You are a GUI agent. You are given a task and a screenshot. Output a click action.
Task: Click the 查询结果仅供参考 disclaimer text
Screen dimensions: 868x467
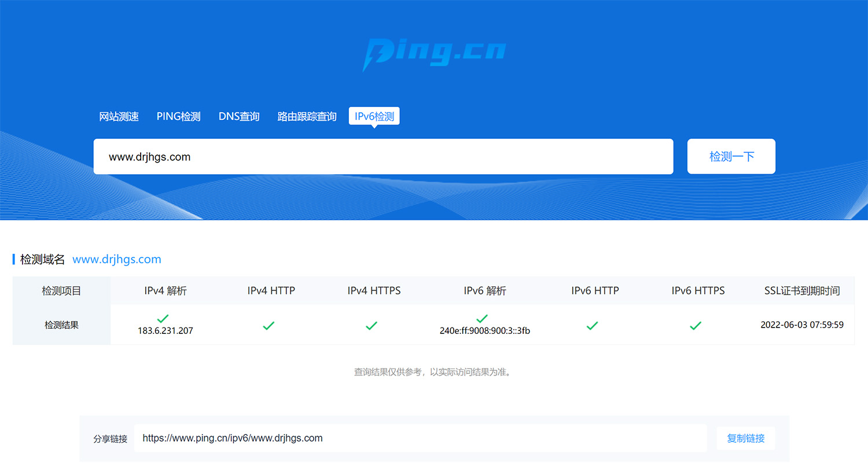tap(433, 372)
